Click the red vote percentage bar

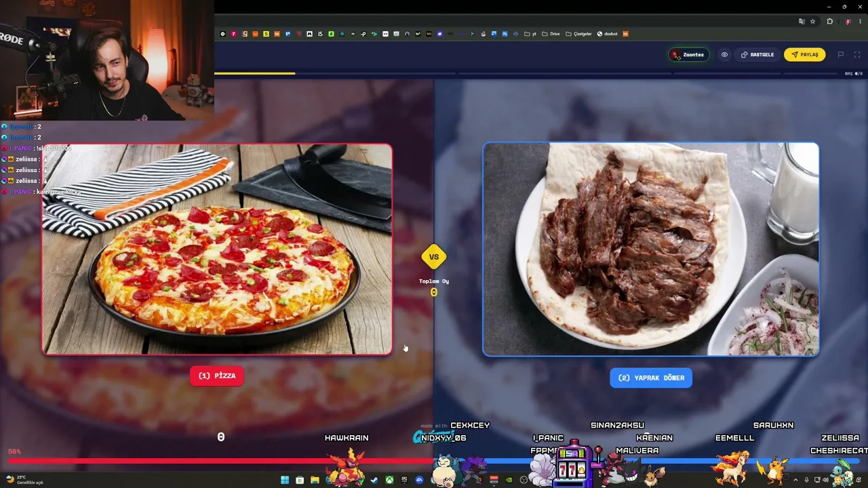tap(220, 461)
